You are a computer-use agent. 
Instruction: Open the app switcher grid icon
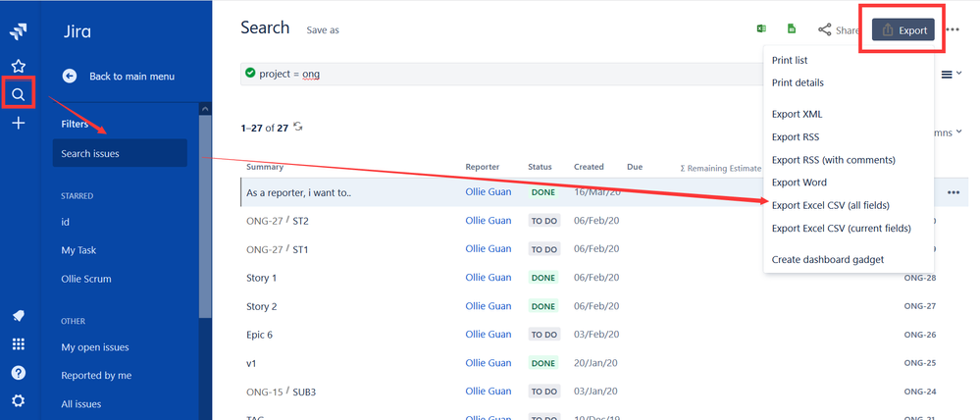[x=18, y=344]
